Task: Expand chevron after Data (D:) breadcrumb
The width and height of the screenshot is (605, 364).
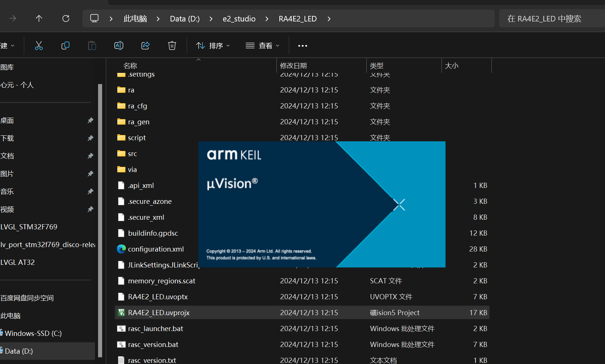Action: pyautogui.click(x=211, y=18)
